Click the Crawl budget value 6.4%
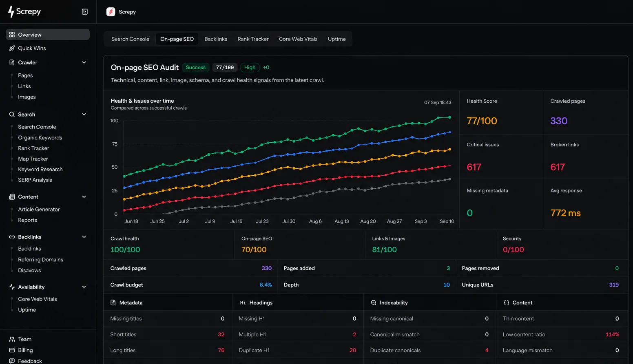Image resolution: width=633 pixels, height=364 pixels. click(x=266, y=285)
